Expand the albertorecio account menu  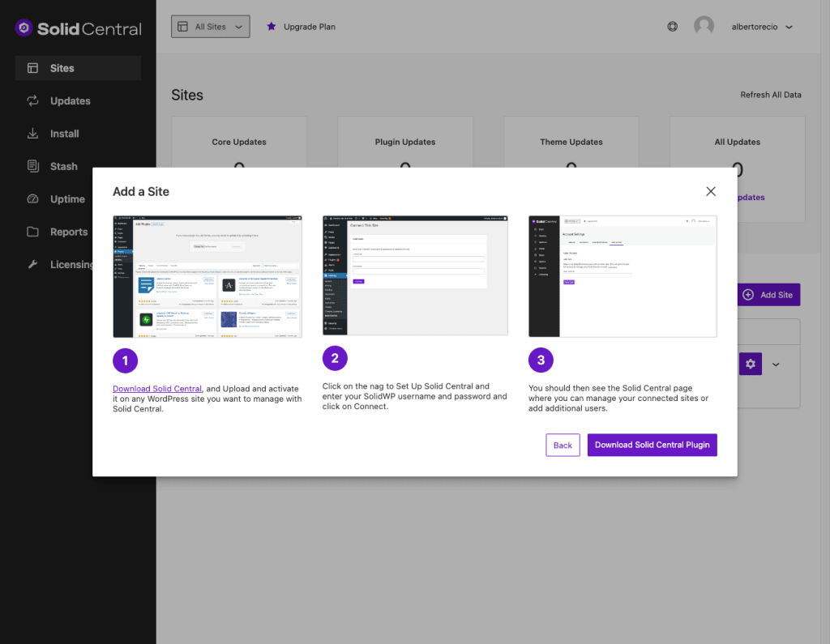point(762,27)
